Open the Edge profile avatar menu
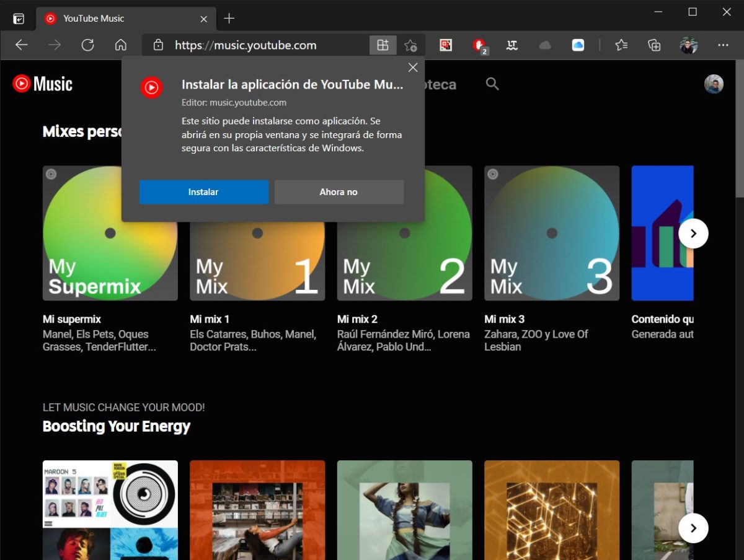The image size is (744, 560). [x=688, y=45]
